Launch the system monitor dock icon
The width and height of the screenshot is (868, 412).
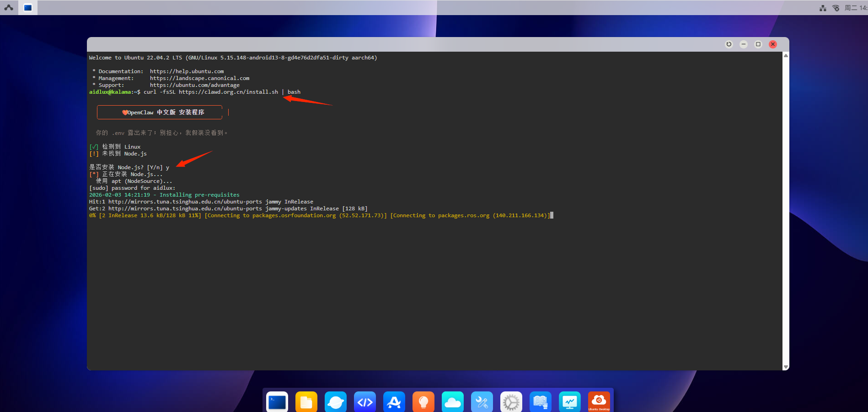click(570, 402)
